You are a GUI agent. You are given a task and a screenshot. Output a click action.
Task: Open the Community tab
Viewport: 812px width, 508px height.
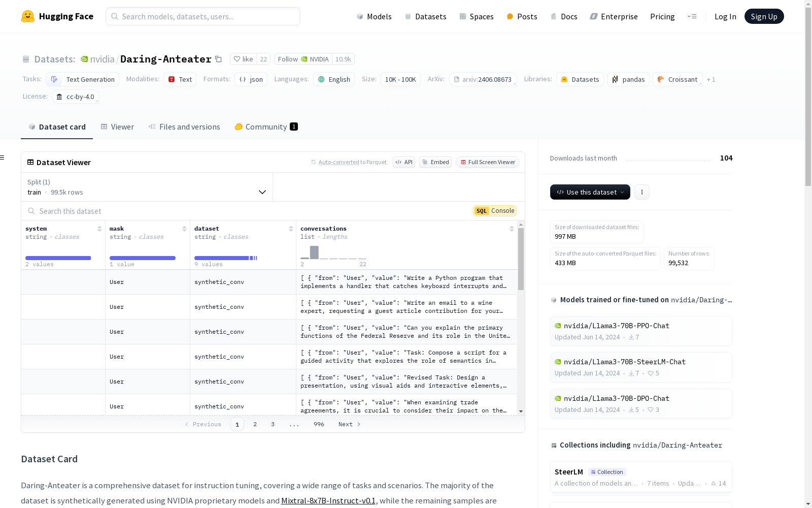pyautogui.click(x=266, y=127)
